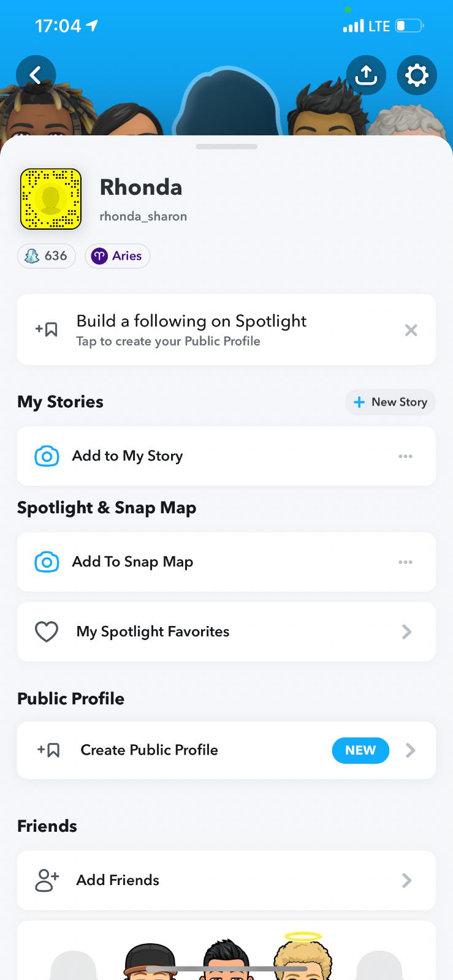453x980 pixels.
Task: Tap Create Public Profile bookmark icon
Action: tap(48, 750)
